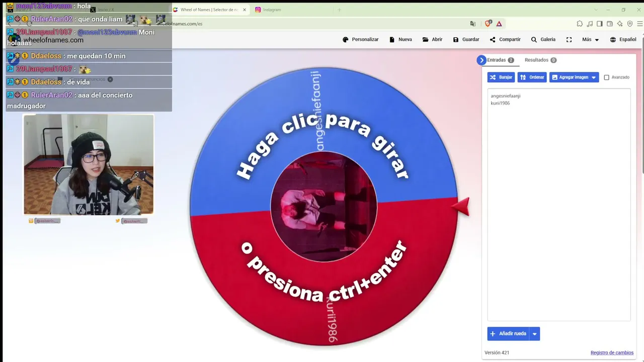
Task: Click the document icon beside Nueva
Action: coord(392,40)
